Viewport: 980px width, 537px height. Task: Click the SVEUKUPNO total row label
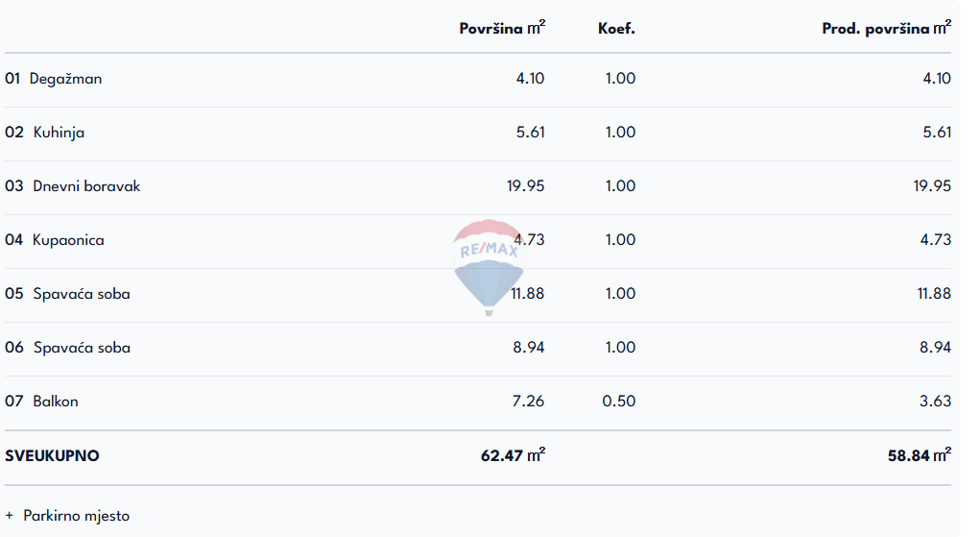(52, 455)
